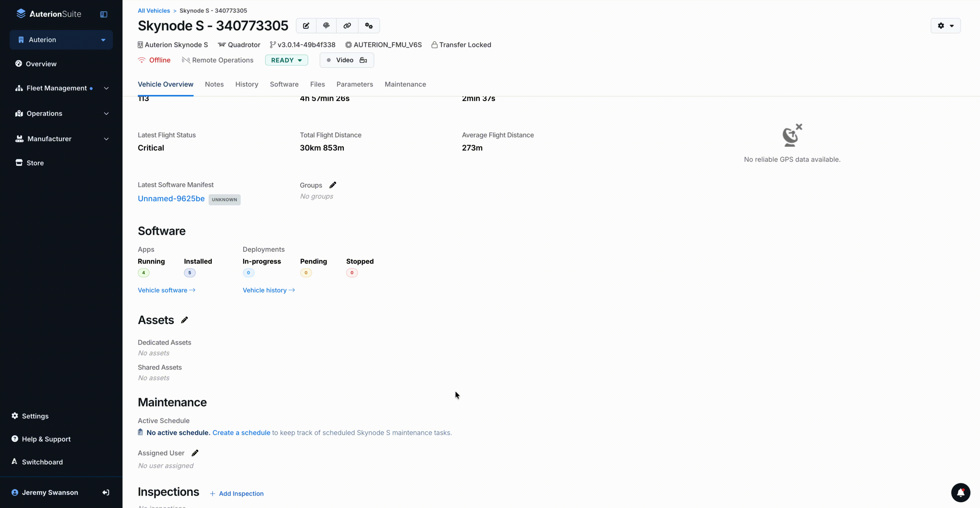Image resolution: width=980 pixels, height=508 pixels.
Task: Click the fingerprint icon next to title
Action: click(x=326, y=25)
